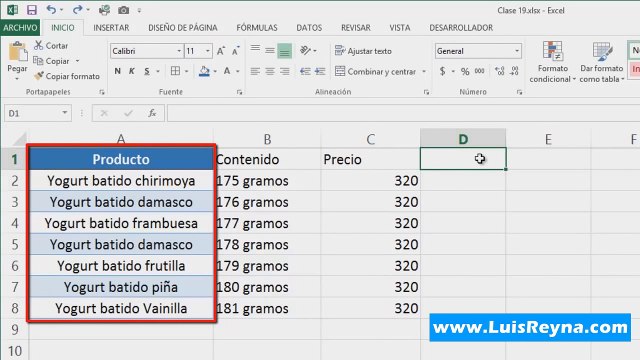Image resolution: width=640 pixels, height=360 pixels.
Task: Click Ajustar texto wrap button
Action: 363,51
